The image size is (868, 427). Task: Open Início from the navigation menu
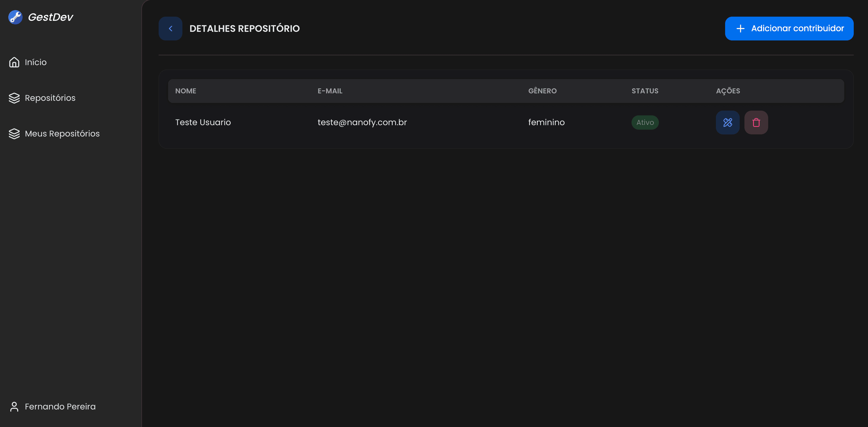[x=35, y=62]
